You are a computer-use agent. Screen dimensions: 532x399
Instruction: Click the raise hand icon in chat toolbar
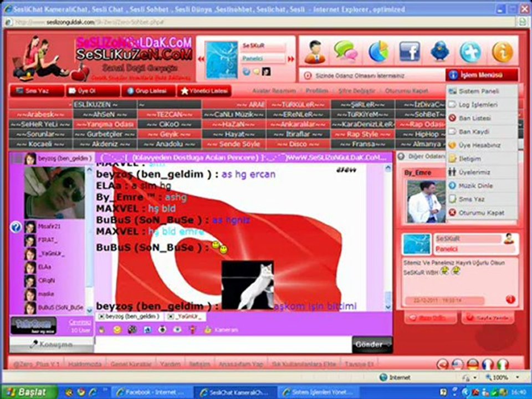tap(101, 329)
